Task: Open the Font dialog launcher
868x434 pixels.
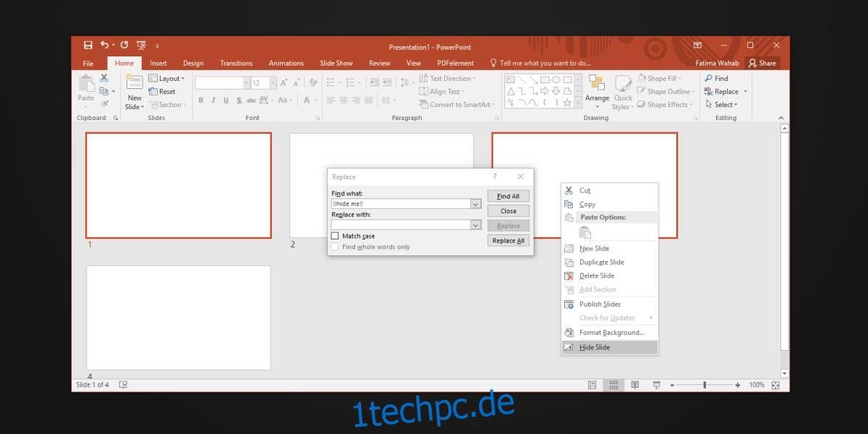Action: 317,118
